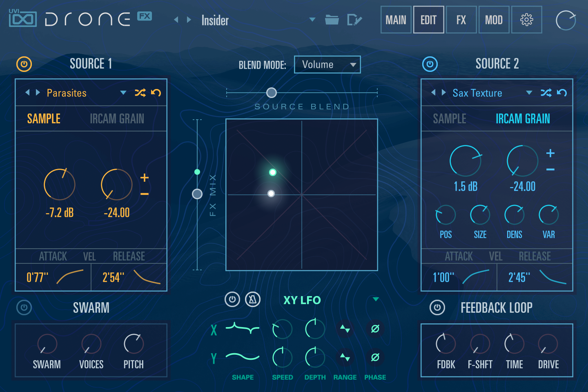
Task: Switch to the MOD tab
Action: [494, 19]
